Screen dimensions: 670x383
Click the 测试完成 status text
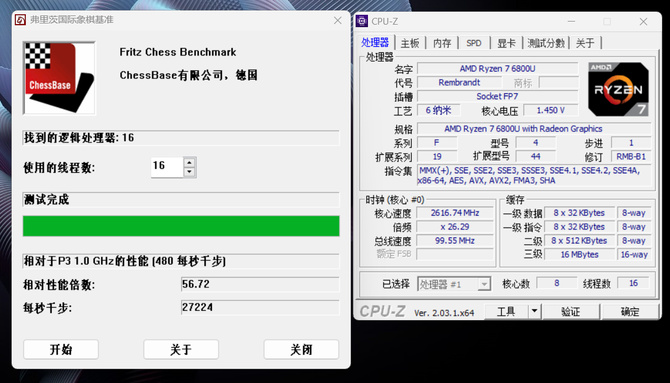[x=47, y=200]
